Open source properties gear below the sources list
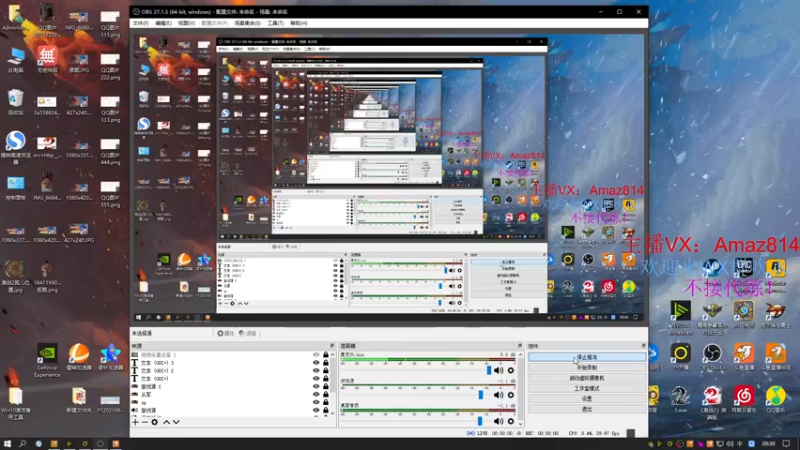Viewport: 800px width, 450px height. click(154, 422)
